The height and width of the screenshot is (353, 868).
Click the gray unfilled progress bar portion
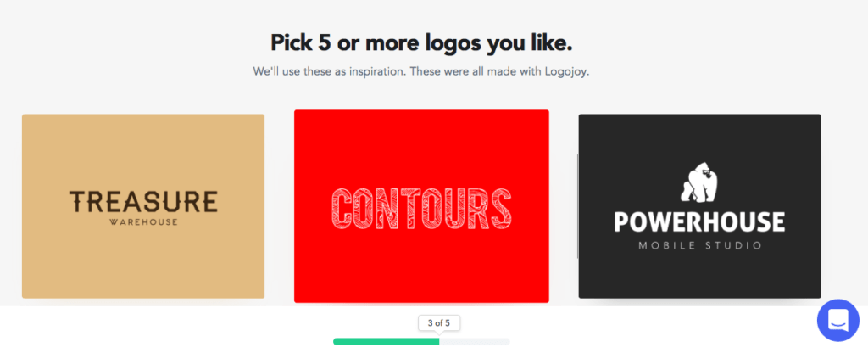tap(475, 341)
